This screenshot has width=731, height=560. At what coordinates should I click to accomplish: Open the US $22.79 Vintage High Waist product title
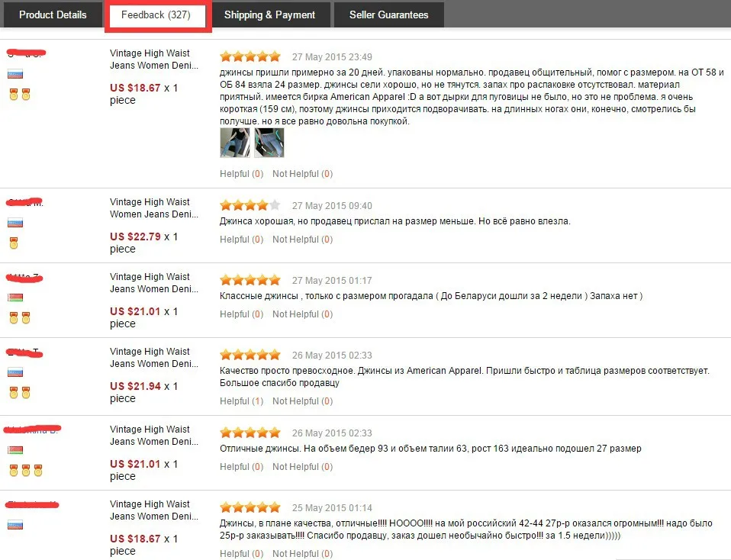click(154, 208)
